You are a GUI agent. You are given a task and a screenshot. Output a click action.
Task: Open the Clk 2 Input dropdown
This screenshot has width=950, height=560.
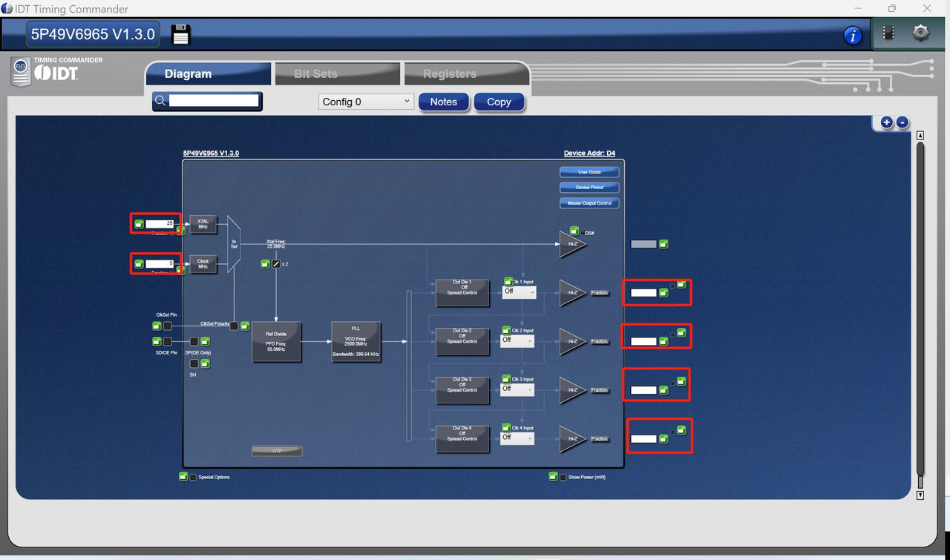(517, 340)
